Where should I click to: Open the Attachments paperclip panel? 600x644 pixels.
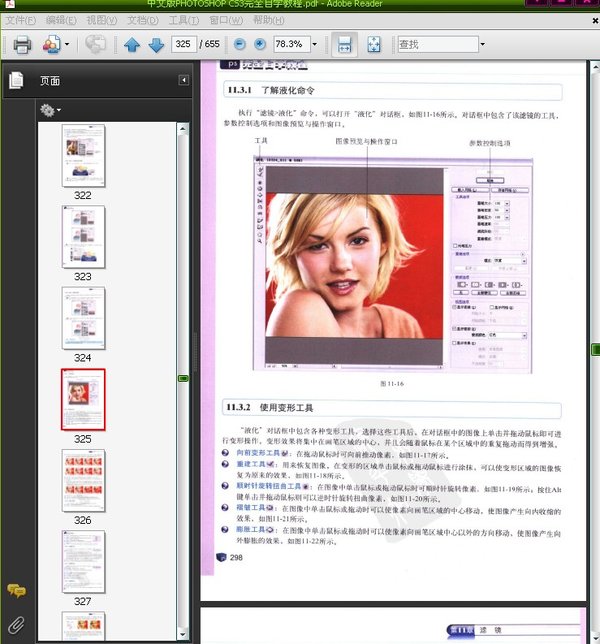(x=16, y=623)
